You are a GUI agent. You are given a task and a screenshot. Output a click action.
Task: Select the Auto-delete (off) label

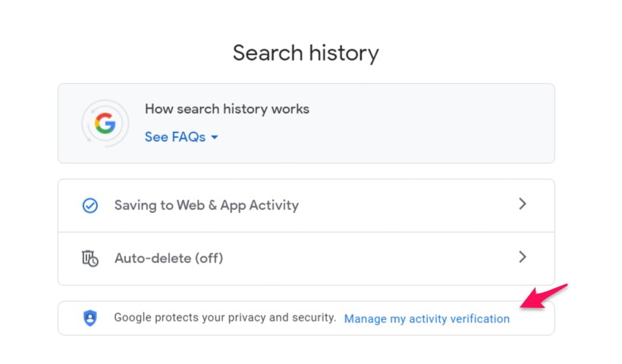click(168, 258)
